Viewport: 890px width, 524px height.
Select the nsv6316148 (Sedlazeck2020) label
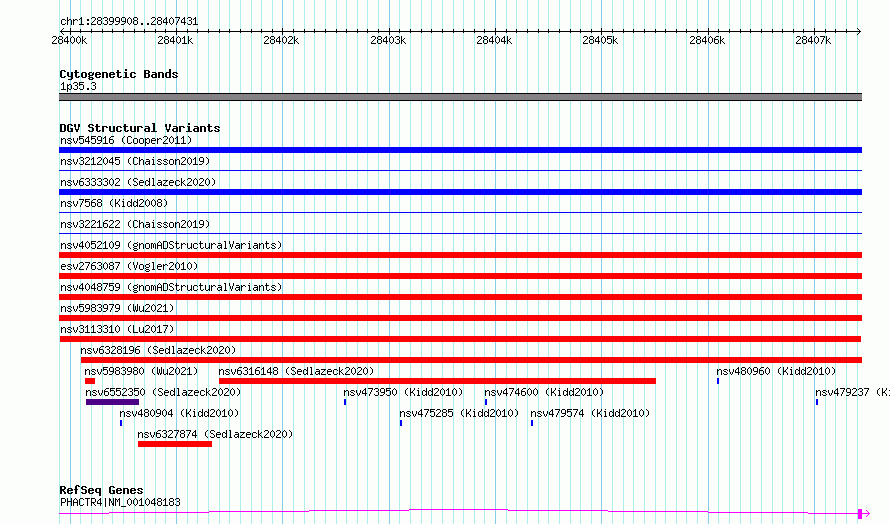point(296,371)
